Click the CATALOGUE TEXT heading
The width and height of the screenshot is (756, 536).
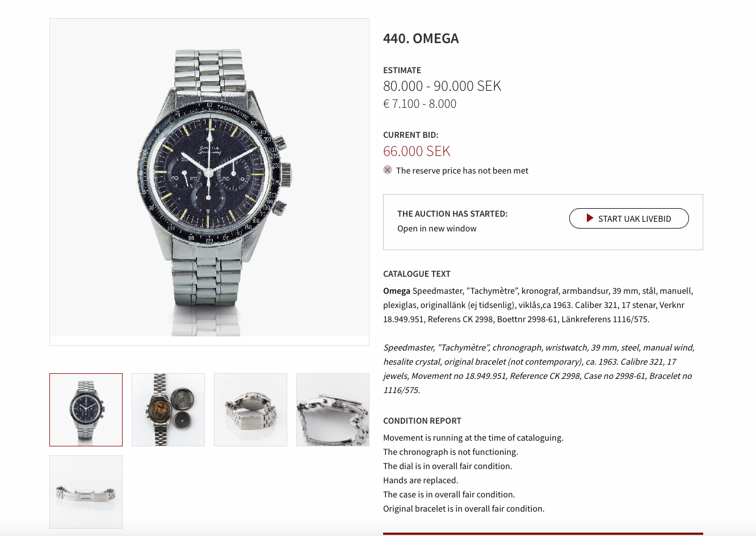tap(417, 274)
